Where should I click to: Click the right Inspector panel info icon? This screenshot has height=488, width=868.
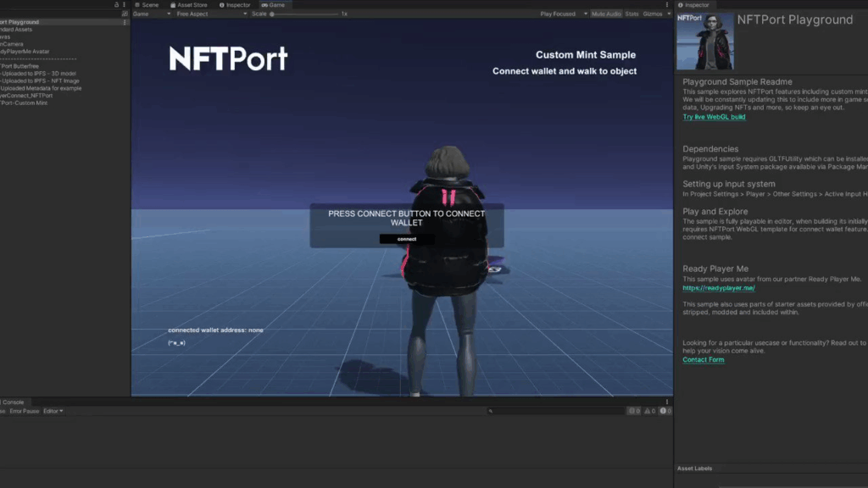681,5
